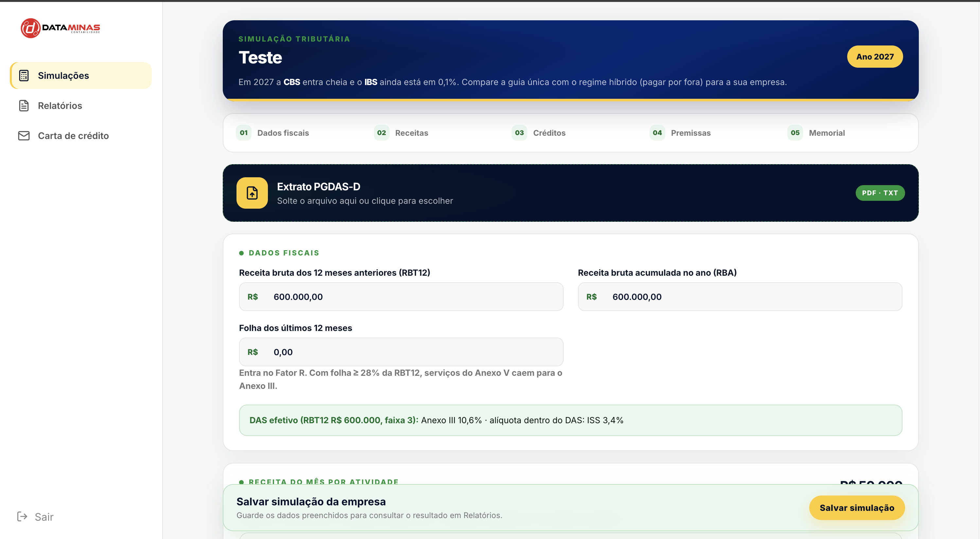Go to step 02 Receitas
980x539 pixels.
point(401,133)
